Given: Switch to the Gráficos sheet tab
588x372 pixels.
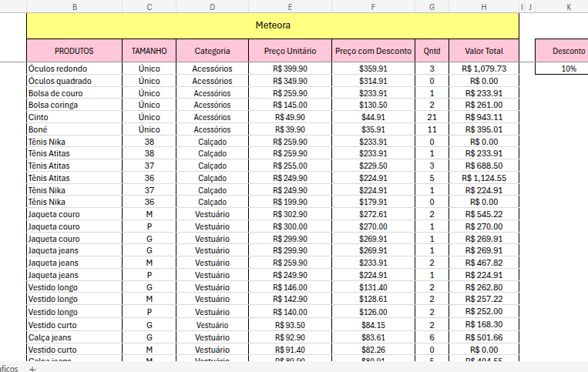Looking at the screenshot, I should pos(8,369).
